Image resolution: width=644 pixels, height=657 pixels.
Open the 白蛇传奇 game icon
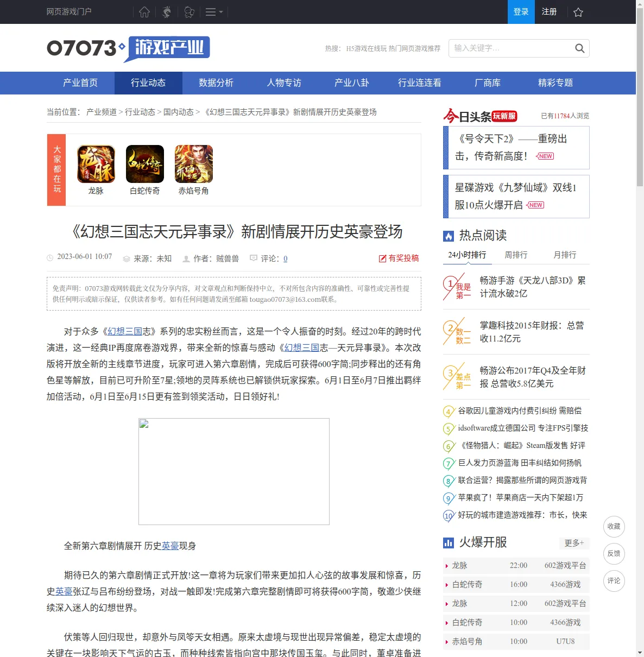tap(145, 164)
